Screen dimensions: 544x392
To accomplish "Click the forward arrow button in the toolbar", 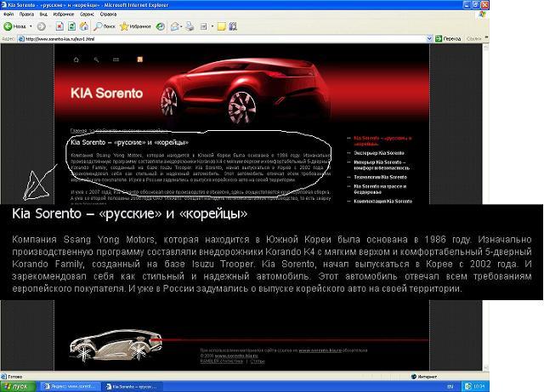I will (x=42, y=26).
